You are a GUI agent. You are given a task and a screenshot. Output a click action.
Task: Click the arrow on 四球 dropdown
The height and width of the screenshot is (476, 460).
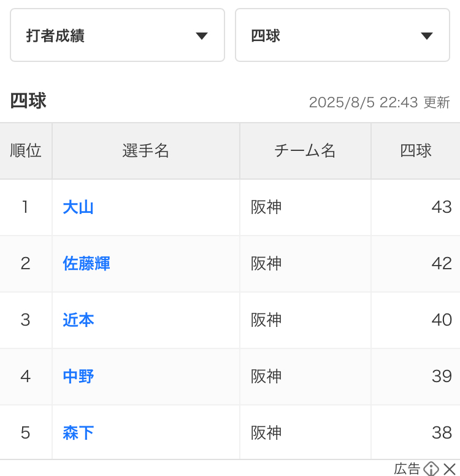click(427, 36)
